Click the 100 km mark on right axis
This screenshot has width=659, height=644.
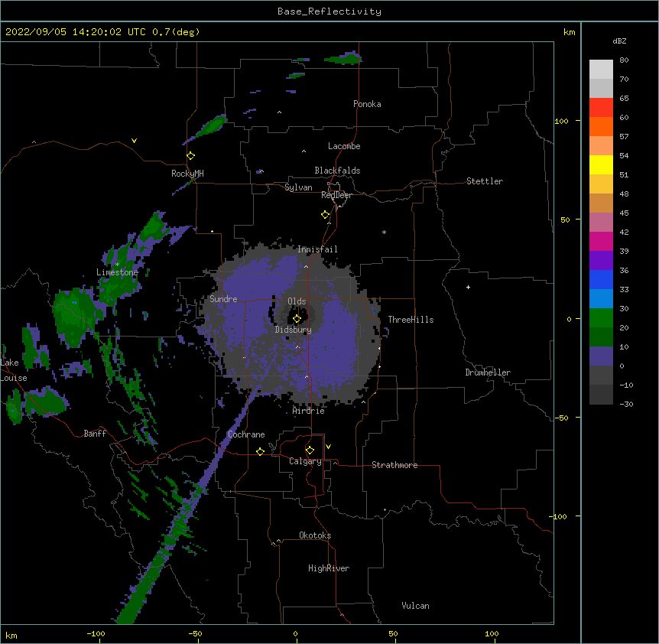pyautogui.click(x=561, y=121)
